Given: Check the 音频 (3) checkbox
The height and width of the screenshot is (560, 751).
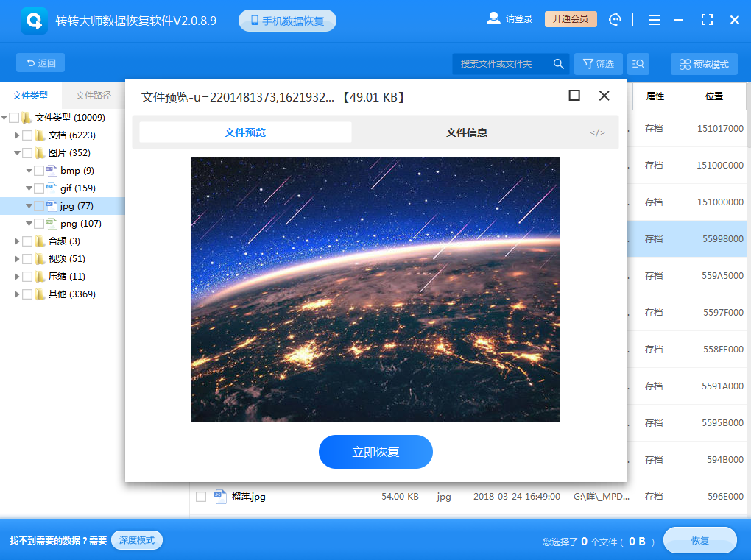Looking at the screenshot, I should click(x=27, y=241).
